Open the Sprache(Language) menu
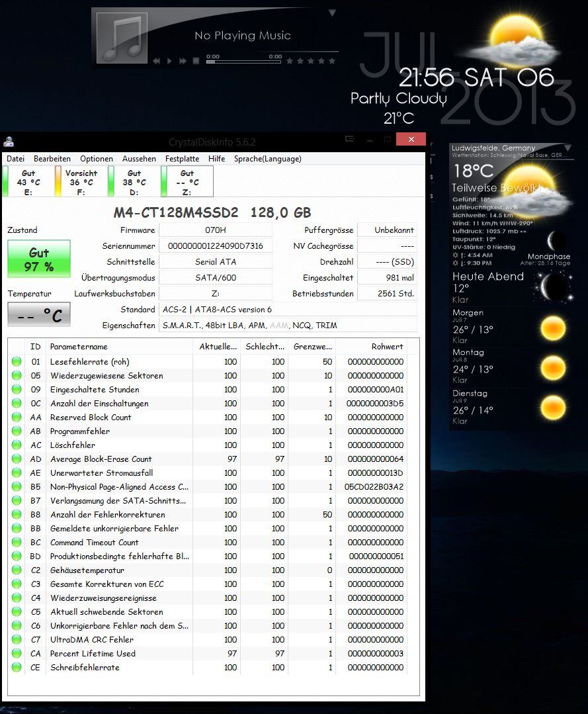The height and width of the screenshot is (714, 588). tap(268, 158)
